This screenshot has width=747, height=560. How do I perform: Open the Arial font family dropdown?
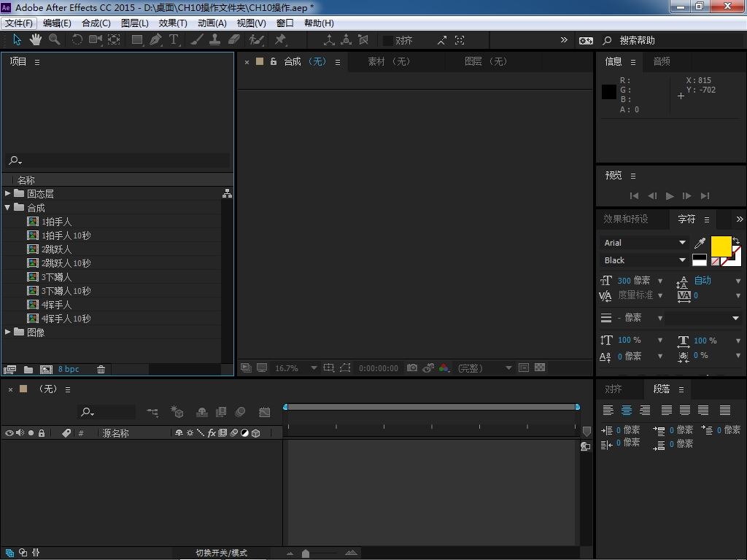[643, 243]
